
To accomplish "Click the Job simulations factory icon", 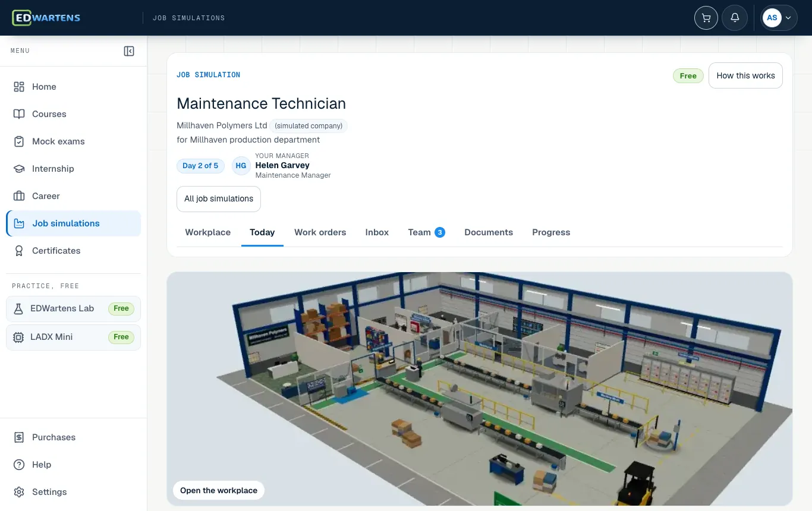I will click(19, 223).
